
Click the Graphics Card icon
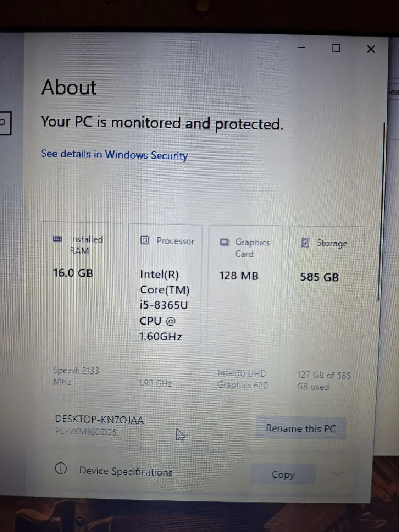click(225, 242)
